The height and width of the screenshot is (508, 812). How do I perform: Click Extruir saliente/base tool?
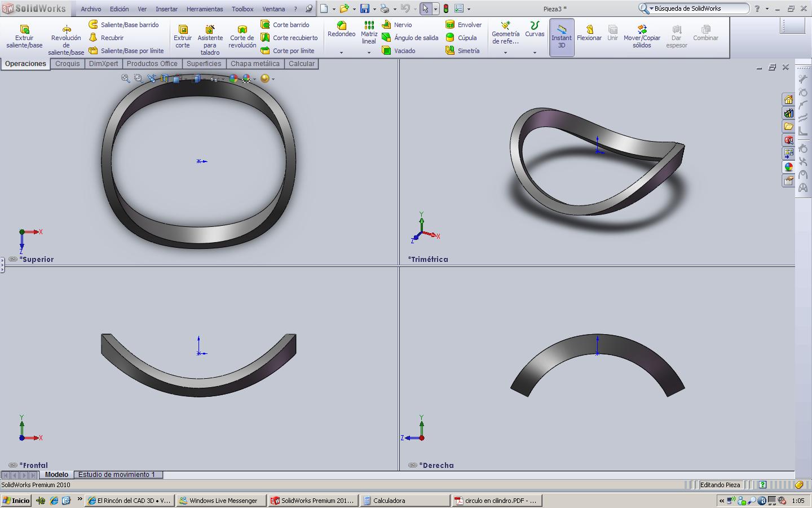coord(24,37)
